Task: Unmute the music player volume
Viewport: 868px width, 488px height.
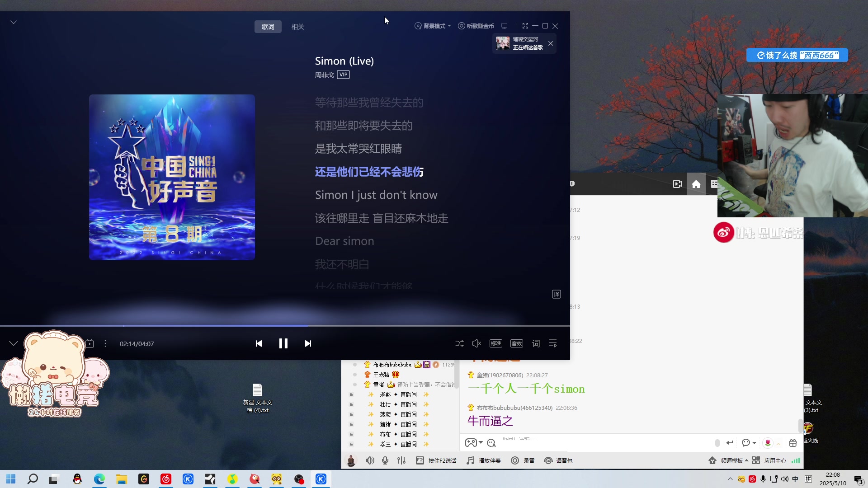Action: click(x=476, y=343)
